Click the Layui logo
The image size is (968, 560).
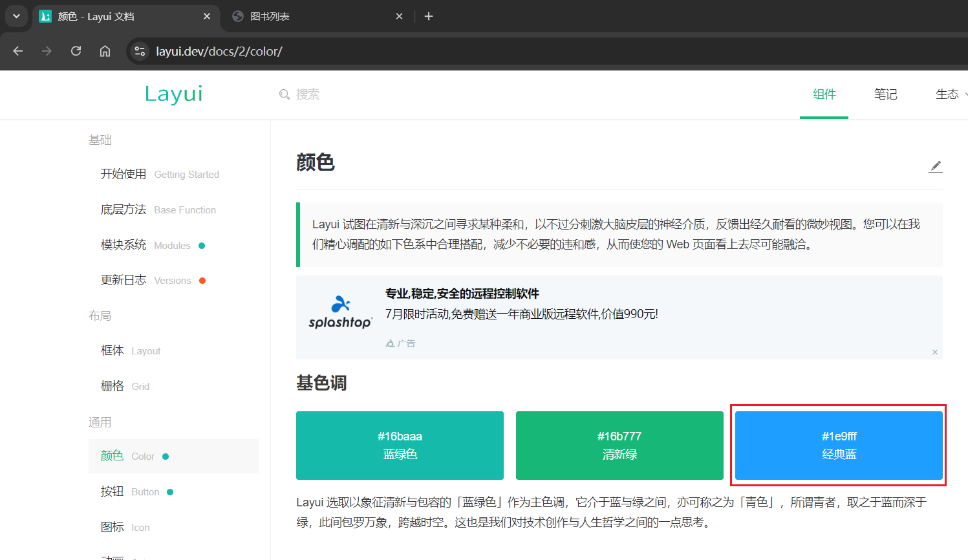(x=174, y=94)
